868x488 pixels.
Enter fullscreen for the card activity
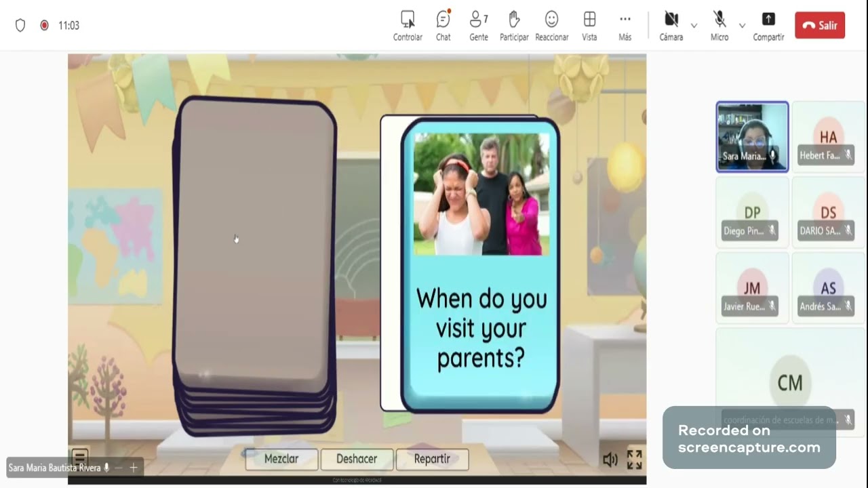point(635,460)
